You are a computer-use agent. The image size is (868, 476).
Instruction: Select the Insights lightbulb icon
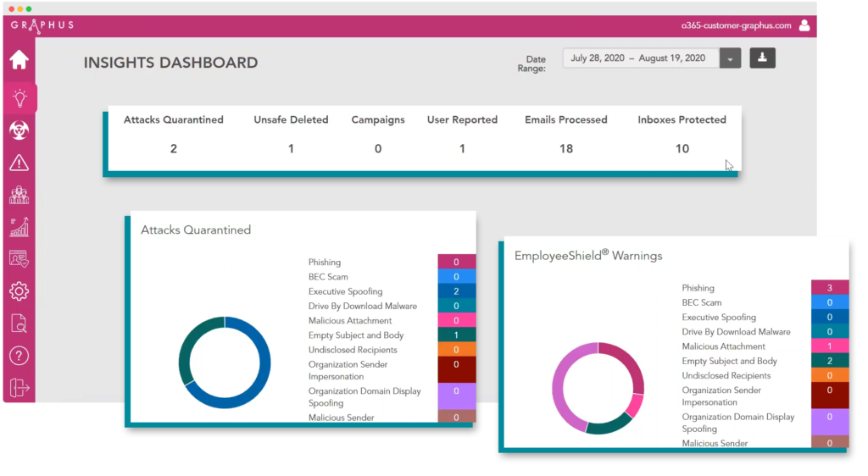[19, 98]
